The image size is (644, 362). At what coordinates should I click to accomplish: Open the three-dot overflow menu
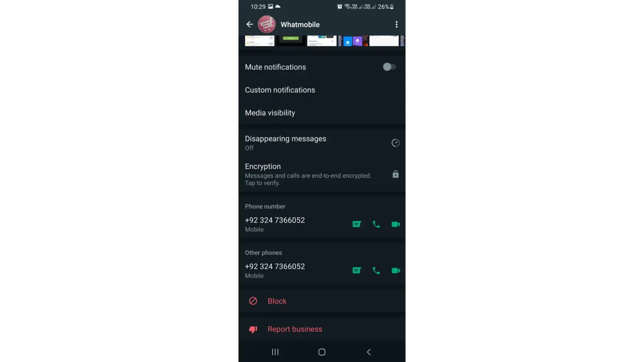click(396, 24)
